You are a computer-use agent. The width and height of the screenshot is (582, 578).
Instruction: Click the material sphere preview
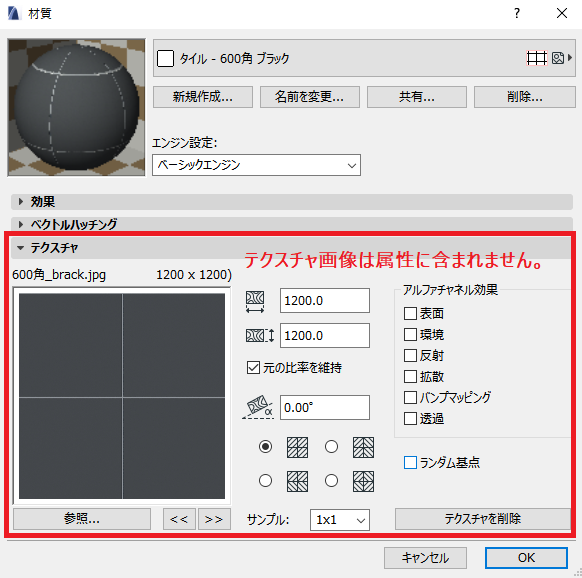76,107
